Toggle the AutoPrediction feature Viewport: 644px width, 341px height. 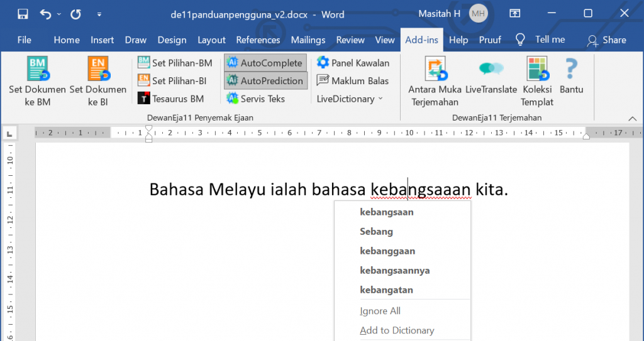point(265,80)
